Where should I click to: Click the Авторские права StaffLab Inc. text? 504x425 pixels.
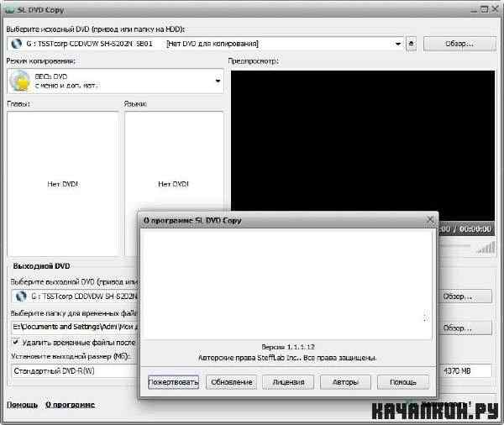click(x=287, y=358)
